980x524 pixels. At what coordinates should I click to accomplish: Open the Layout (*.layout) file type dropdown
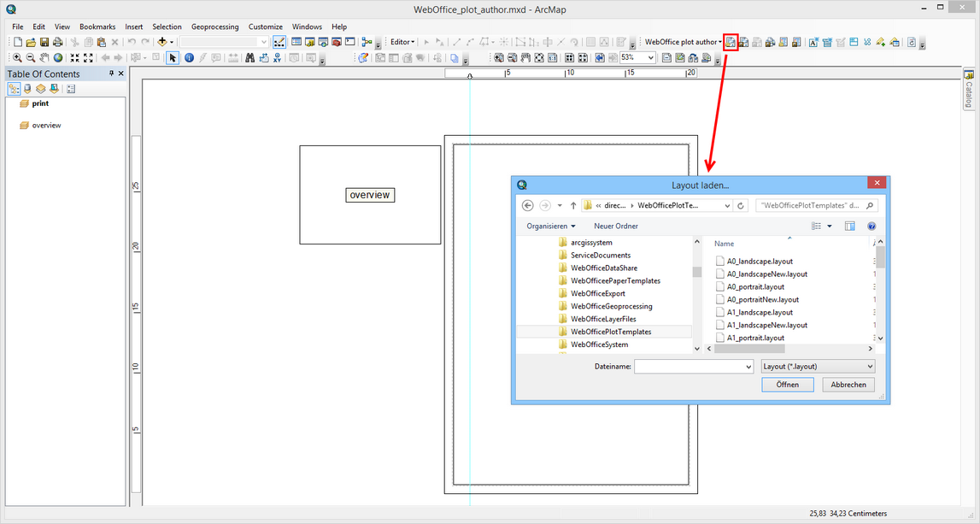coord(869,366)
